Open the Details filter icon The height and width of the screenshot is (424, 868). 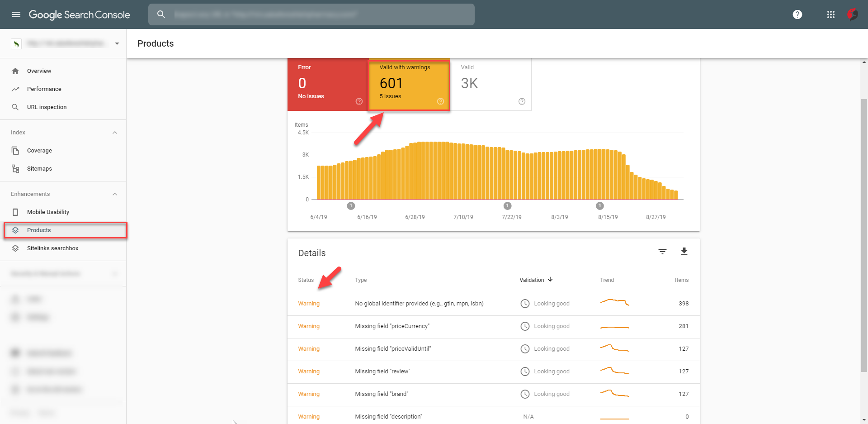pos(662,252)
